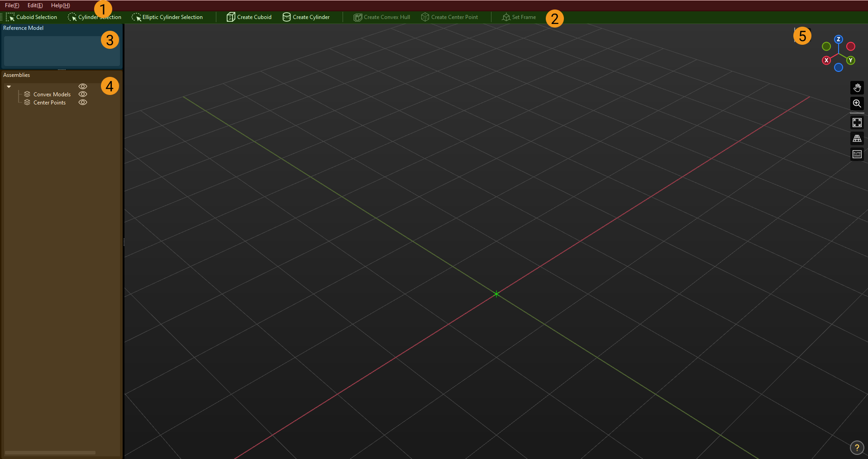This screenshot has width=868, height=459.
Task: Open the Edit menu
Action: point(35,5)
